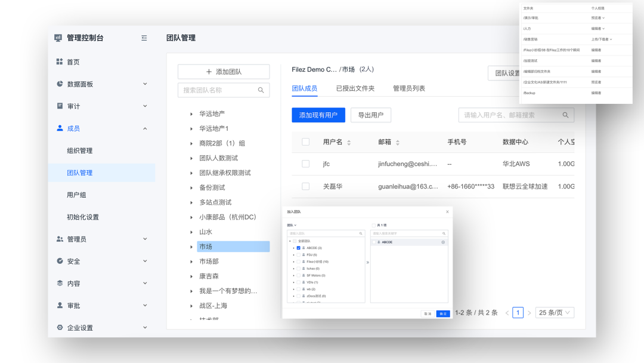The image size is (644, 363).
Task: Click the team icon next to ABCDE (3)
Action: [x=304, y=248]
